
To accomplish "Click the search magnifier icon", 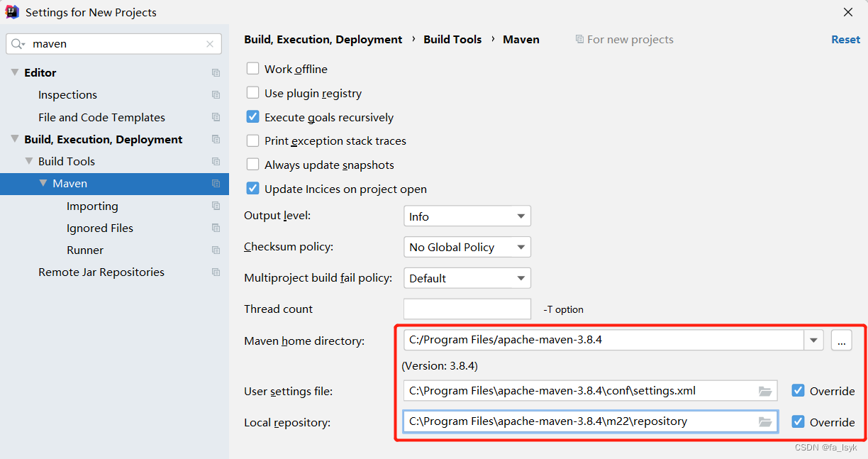I will 18,44.
